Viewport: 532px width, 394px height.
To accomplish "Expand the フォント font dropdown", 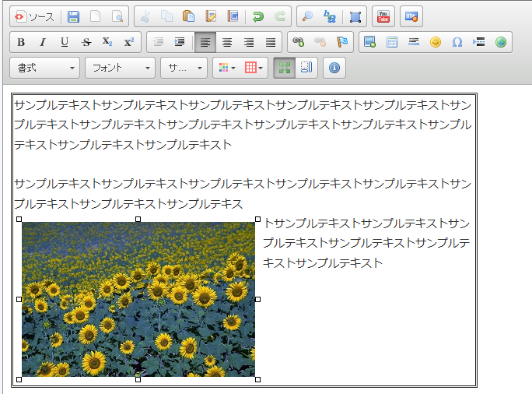I will point(121,68).
